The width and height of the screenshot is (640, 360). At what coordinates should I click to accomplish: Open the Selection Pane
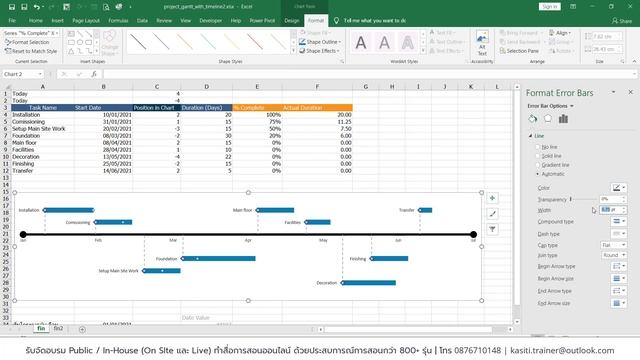519,51
